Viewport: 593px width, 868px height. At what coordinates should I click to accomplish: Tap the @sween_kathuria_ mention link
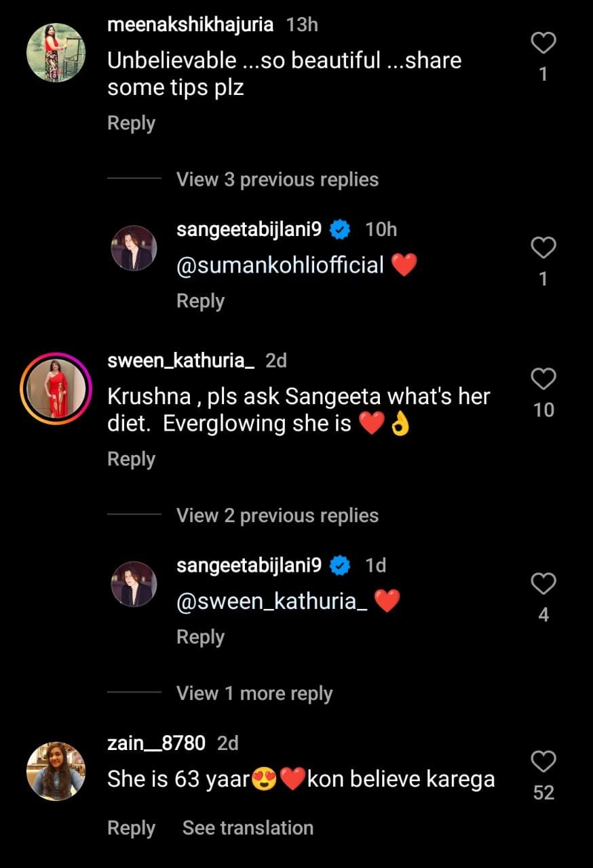coord(271,601)
